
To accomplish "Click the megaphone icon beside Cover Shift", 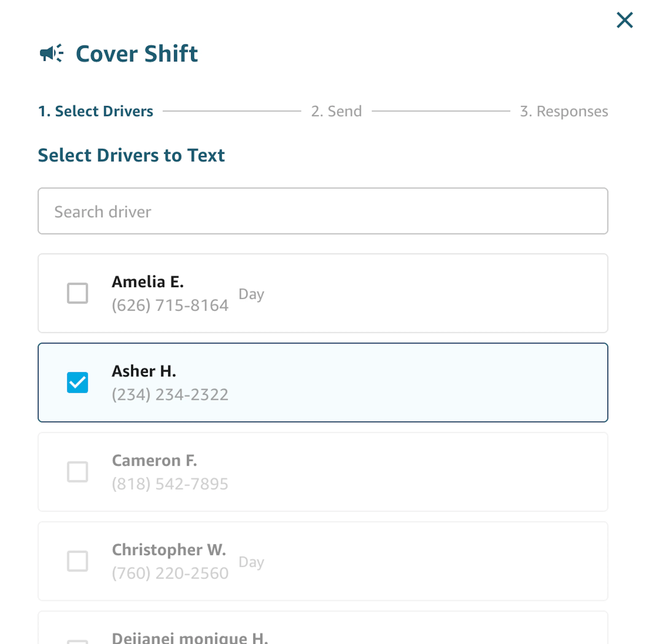I will click(51, 53).
